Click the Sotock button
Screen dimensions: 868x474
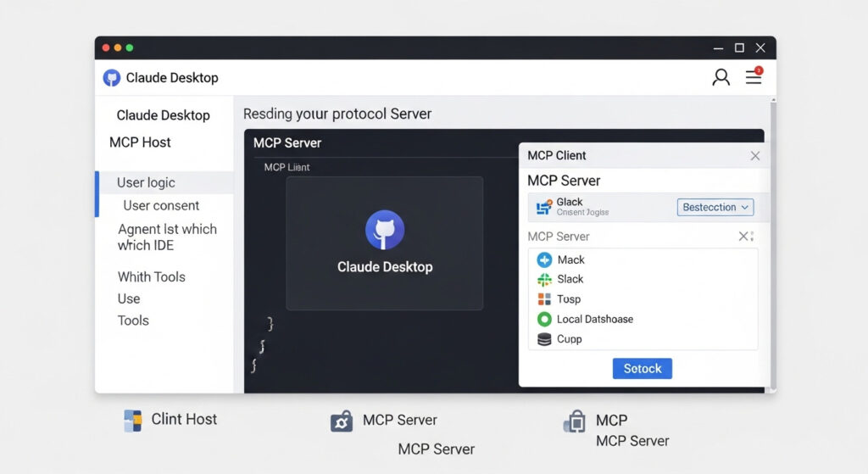[643, 369]
